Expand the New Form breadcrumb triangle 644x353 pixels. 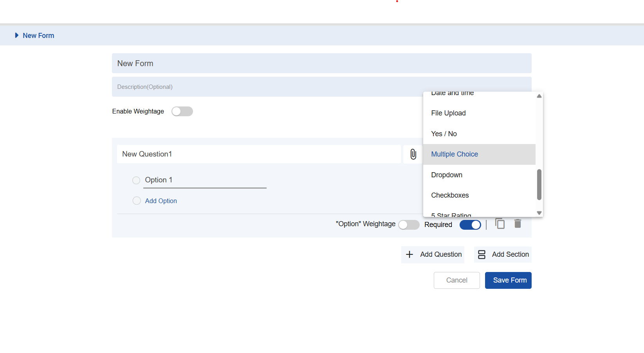point(17,35)
